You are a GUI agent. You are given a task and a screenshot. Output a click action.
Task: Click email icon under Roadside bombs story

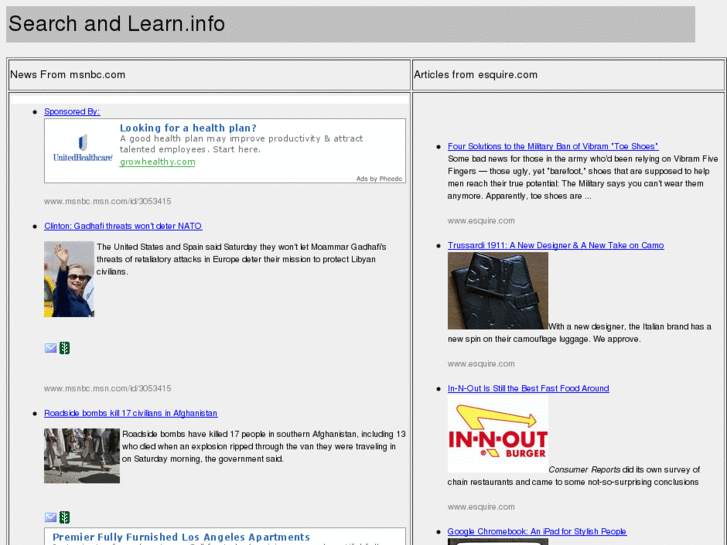coord(51,517)
